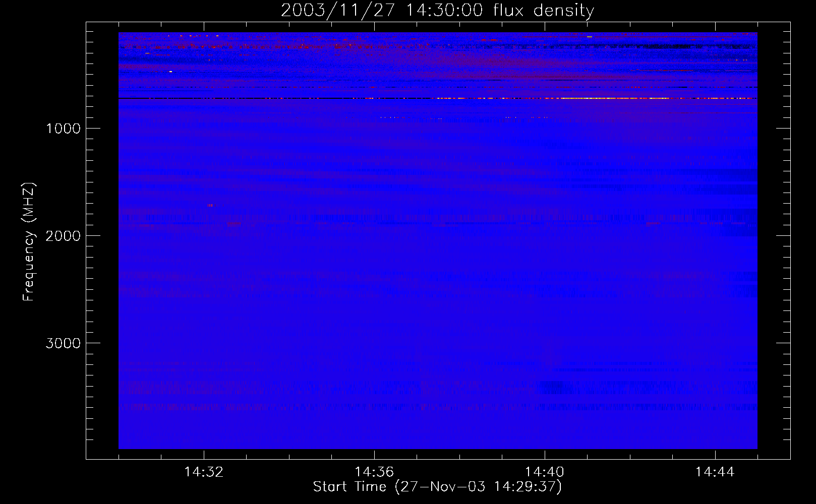Screen dimensions: 816x504
Task: Click the 'Frequency (MHZ)' y-axis label
Action: click(x=29, y=242)
